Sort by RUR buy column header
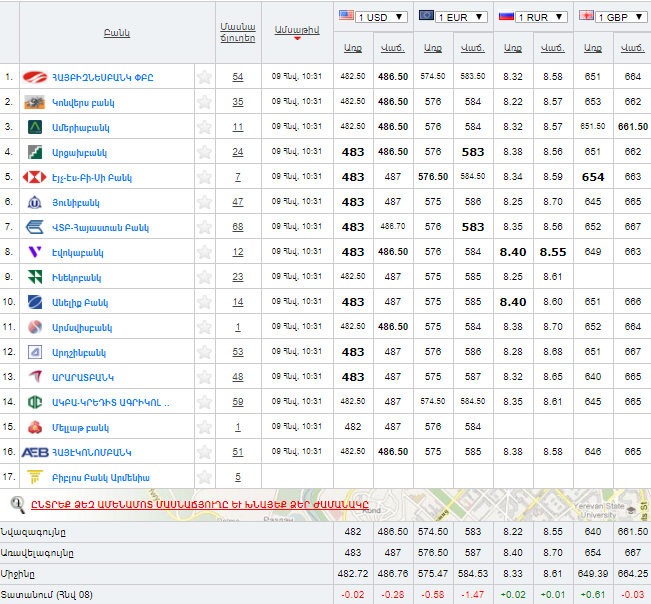This screenshot has width=651, height=604. pos(513,48)
